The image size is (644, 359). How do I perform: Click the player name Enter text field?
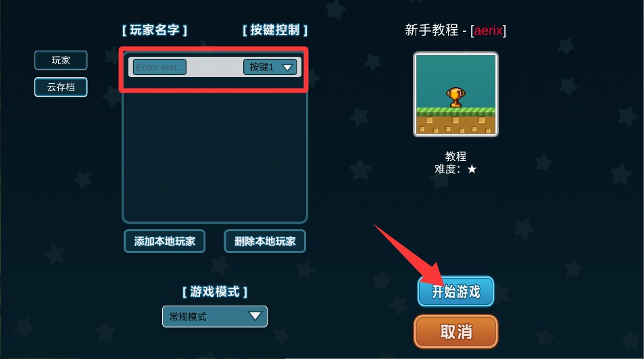coord(159,67)
